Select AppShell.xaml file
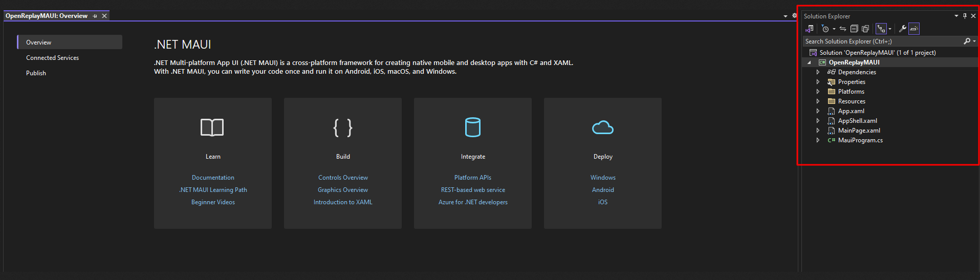 click(857, 121)
